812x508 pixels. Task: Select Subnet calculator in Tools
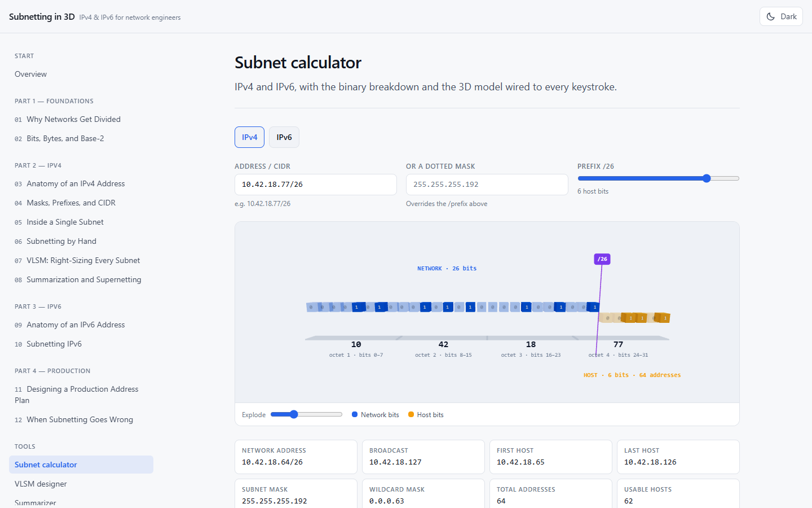click(81, 465)
